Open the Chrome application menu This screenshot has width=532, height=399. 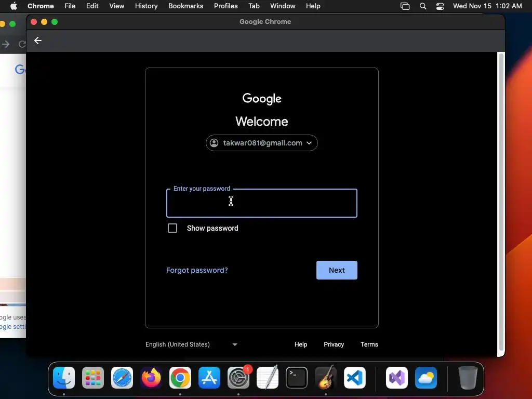tap(41, 6)
